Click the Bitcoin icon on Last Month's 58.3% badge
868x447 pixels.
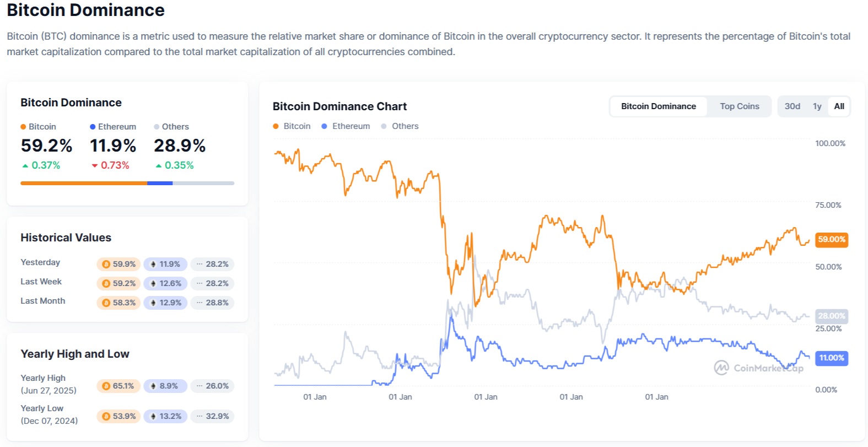[106, 303]
